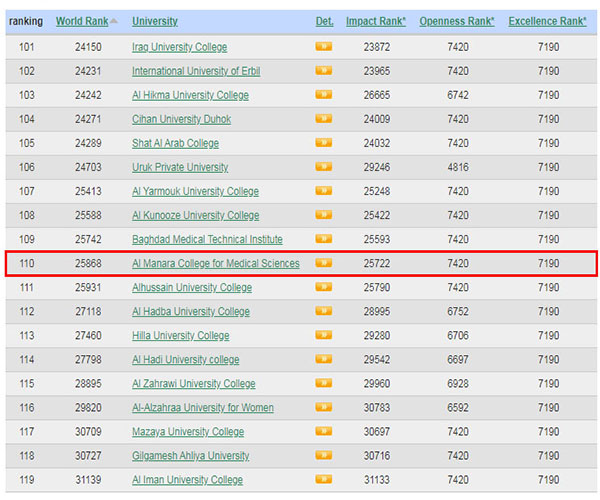Open details icon for Hilla University College
The image size is (600, 500).
pyautogui.click(x=323, y=335)
